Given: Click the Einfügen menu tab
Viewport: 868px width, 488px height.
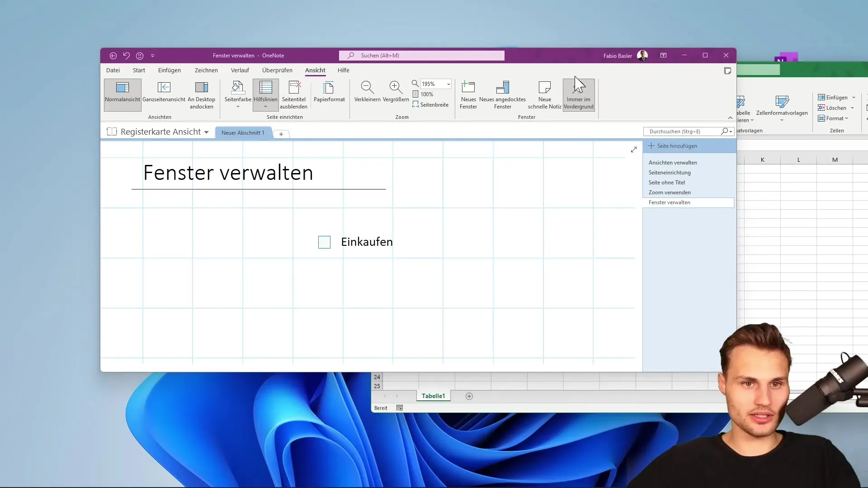Looking at the screenshot, I should [169, 70].
